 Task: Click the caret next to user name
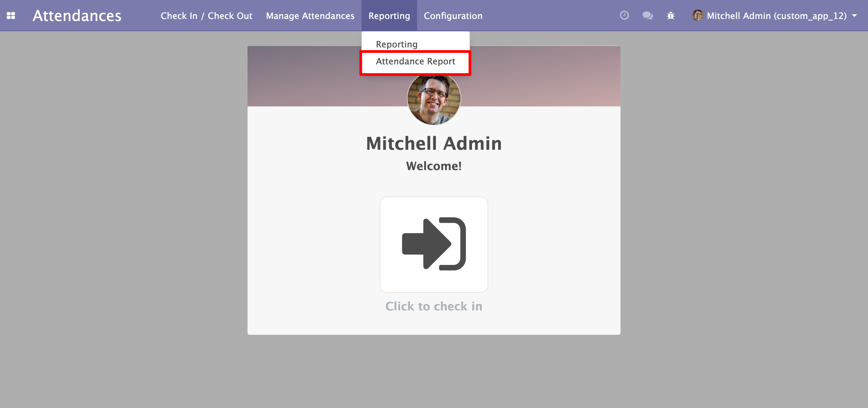click(855, 16)
